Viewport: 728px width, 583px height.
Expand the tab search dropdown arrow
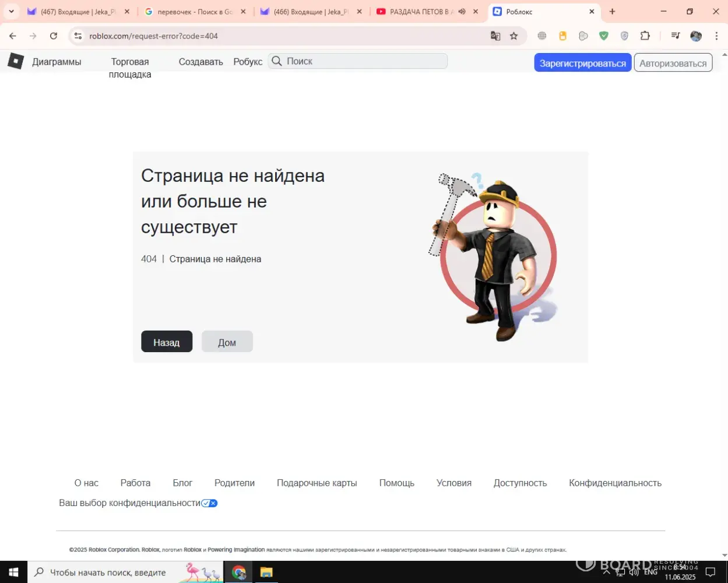pos(10,12)
